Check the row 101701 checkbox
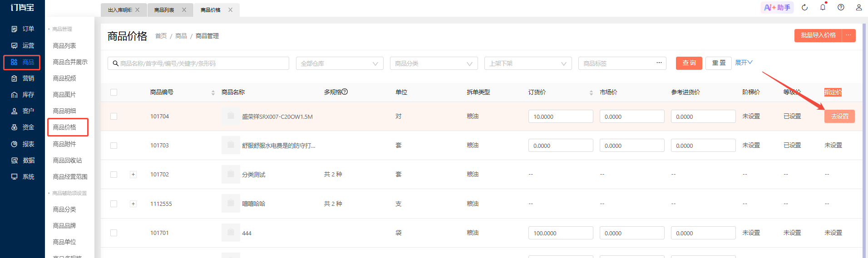Screen dimensions: 868x258 click(114, 233)
